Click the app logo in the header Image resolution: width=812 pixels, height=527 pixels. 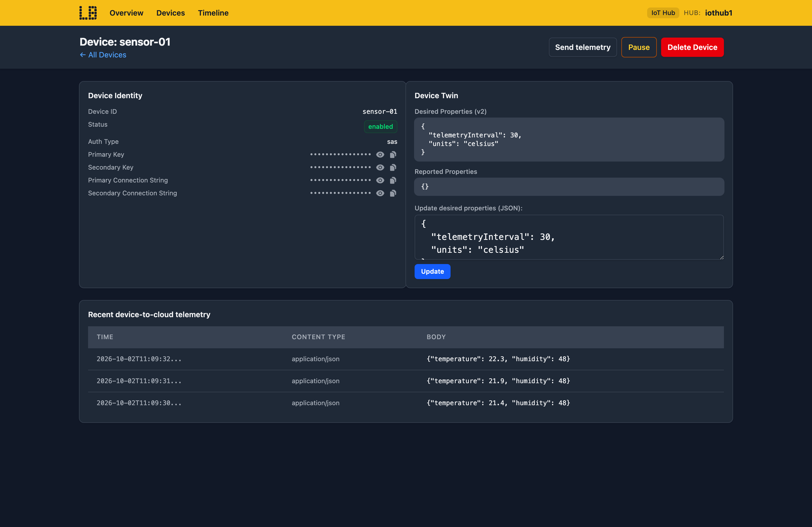tap(88, 13)
